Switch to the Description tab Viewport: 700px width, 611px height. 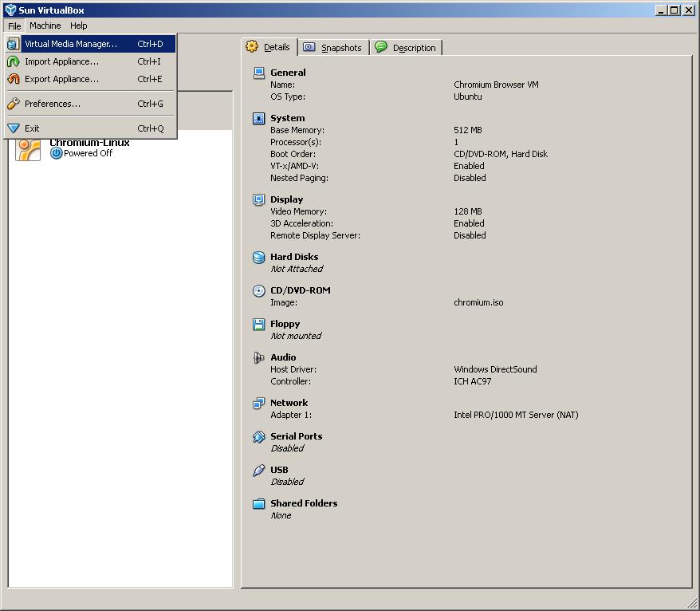pyautogui.click(x=407, y=47)
